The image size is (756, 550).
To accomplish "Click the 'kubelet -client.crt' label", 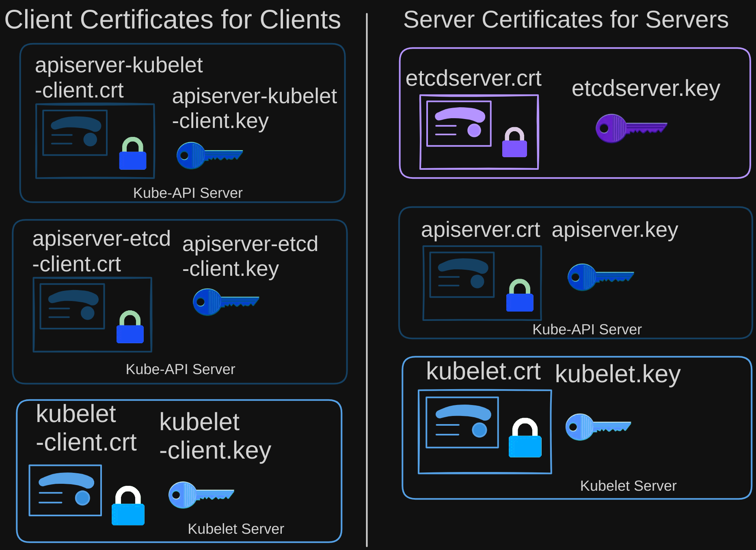I will 86,428.
